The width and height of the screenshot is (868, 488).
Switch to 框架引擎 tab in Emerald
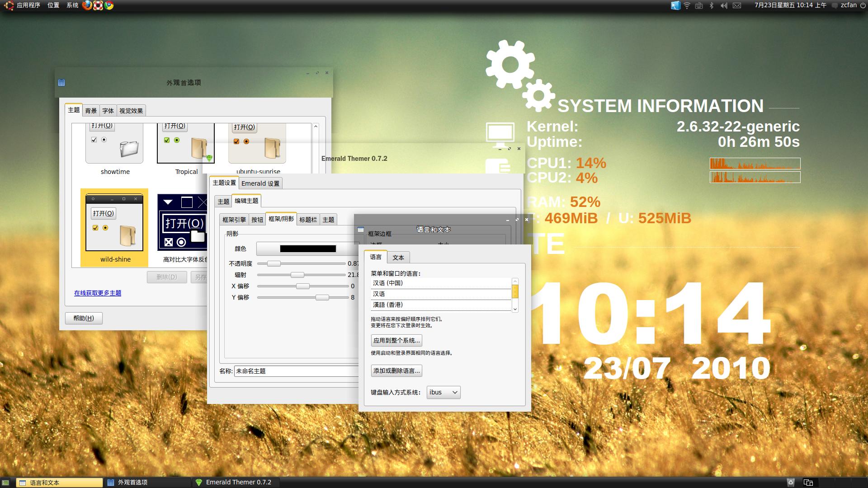point(234,220)
